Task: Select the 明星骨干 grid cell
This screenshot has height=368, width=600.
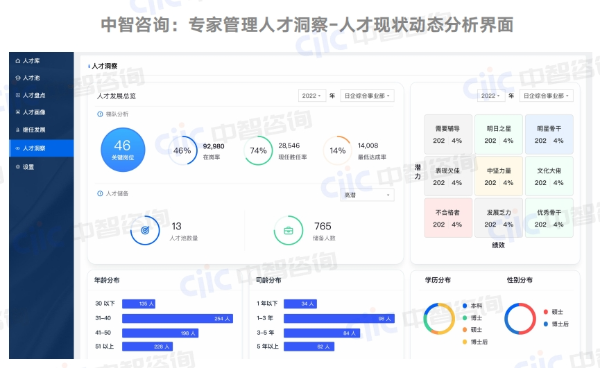Action: (x=549, y=135)
